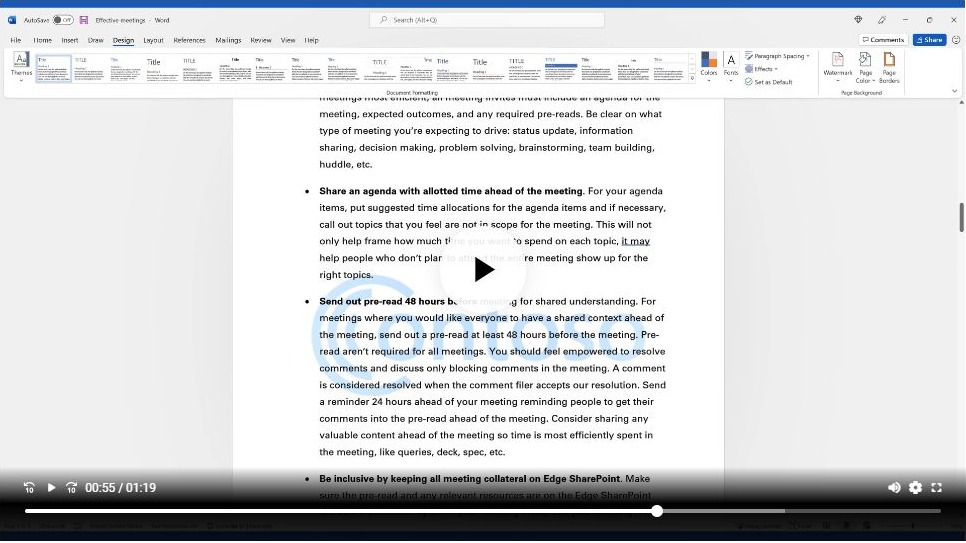
Task: Open the Mailings tab
Action: (x=228, y=40)
